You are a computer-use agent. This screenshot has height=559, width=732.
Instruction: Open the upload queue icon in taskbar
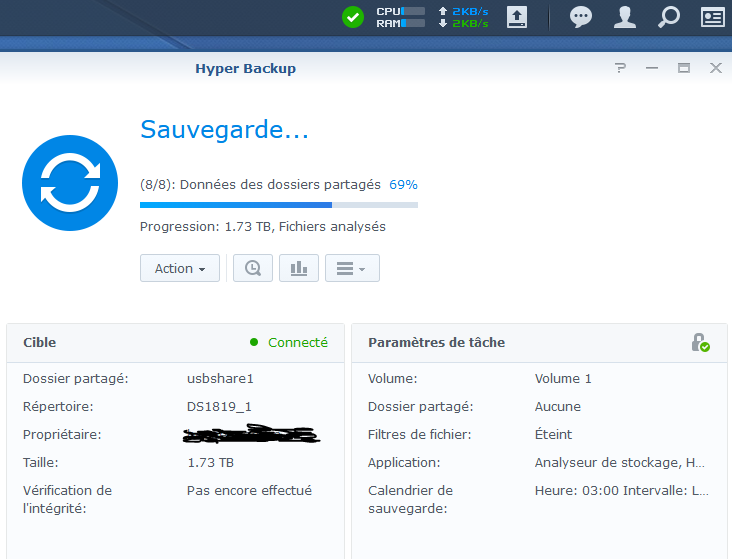coord(517,17)
